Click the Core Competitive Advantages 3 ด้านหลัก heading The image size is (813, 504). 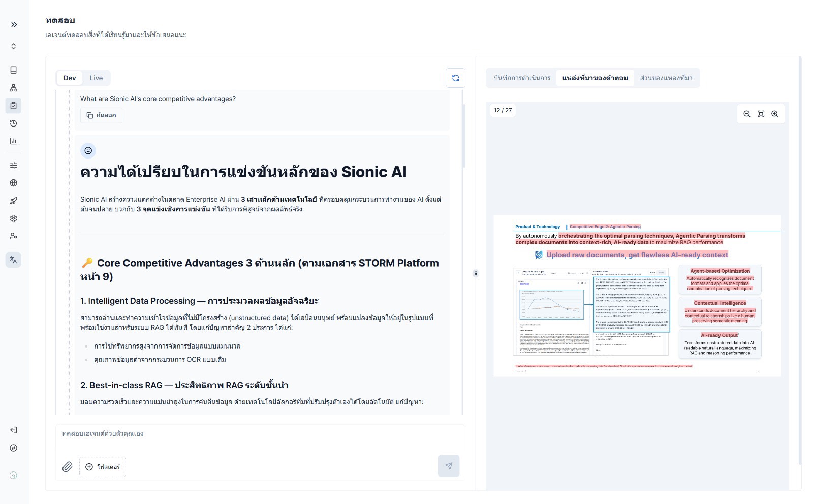260,270
